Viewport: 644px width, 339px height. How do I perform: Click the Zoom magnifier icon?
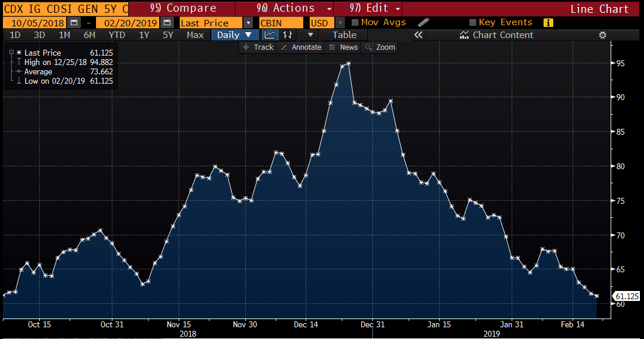pyautogui.click(x=368, y=47)
